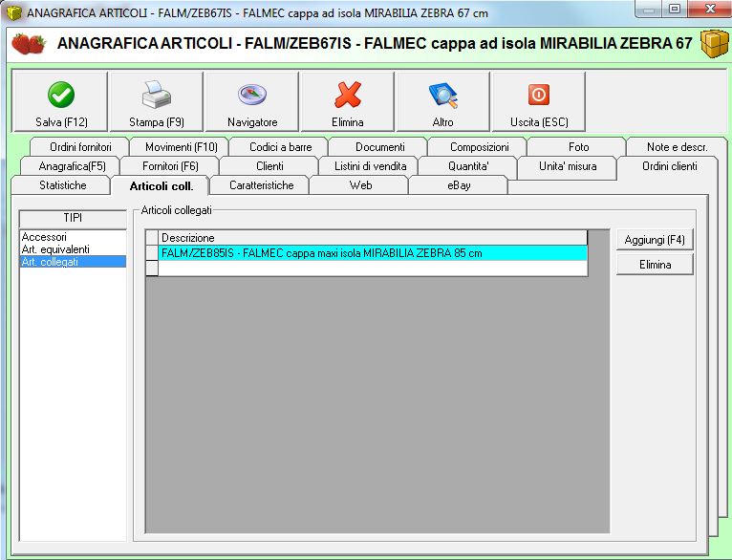Image resolution: width=732 pixels, height=560 pixels.
Task: Click the red X Elimina toolbar icon
Action: point(348,95)
